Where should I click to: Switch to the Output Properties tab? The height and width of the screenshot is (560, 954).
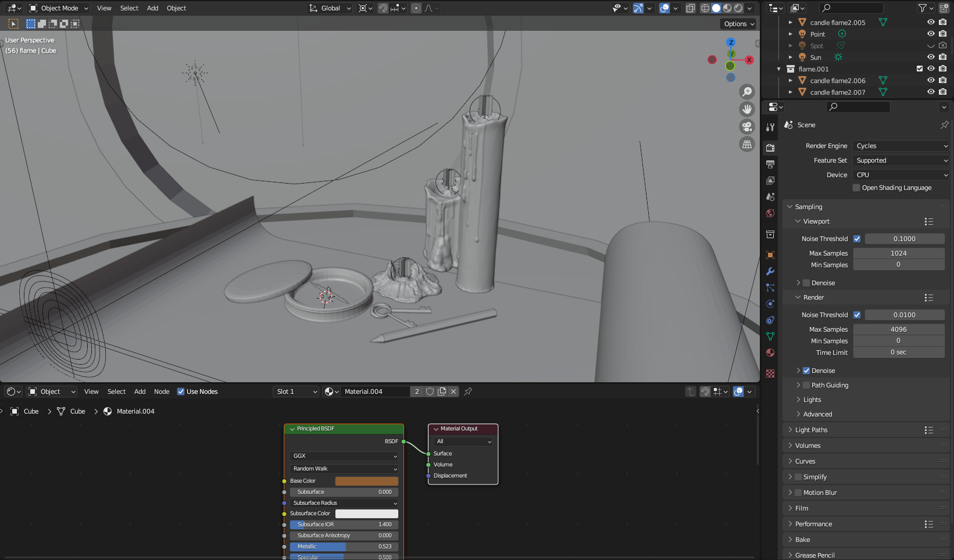(x=770, y=165)
